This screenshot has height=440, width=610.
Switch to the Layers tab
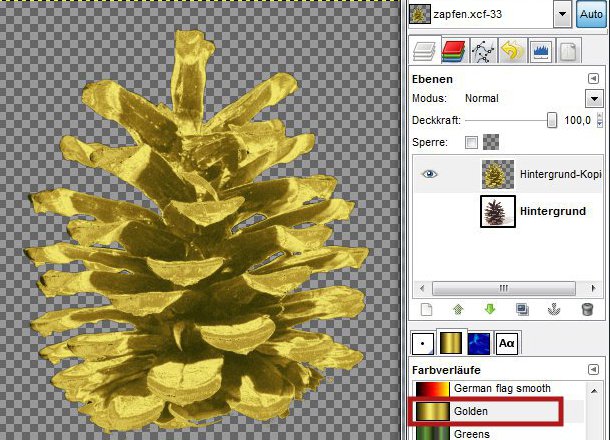424,51
